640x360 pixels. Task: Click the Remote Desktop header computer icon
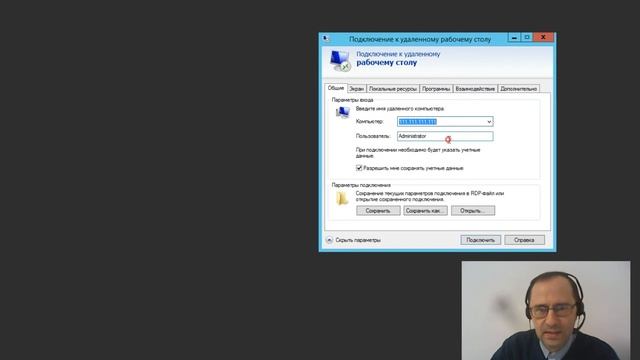[x=340, y=61]
